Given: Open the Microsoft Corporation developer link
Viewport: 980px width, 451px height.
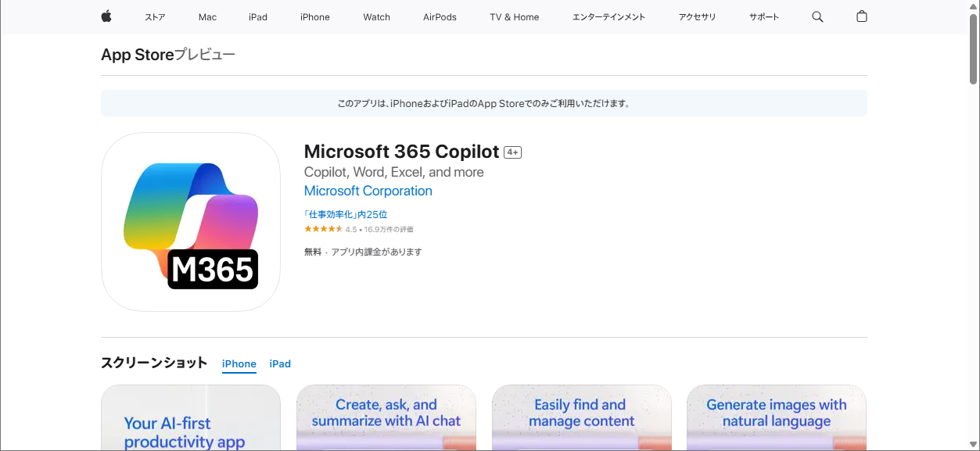Looking at the screenshot, I should [x=368, y=191].
